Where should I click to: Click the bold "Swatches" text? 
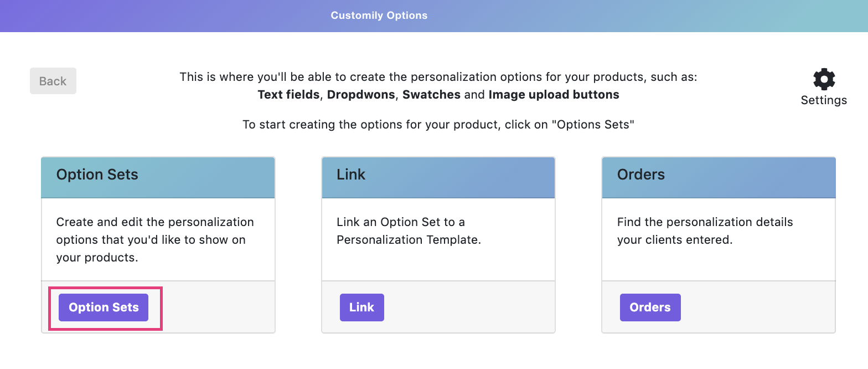[431, 95]
